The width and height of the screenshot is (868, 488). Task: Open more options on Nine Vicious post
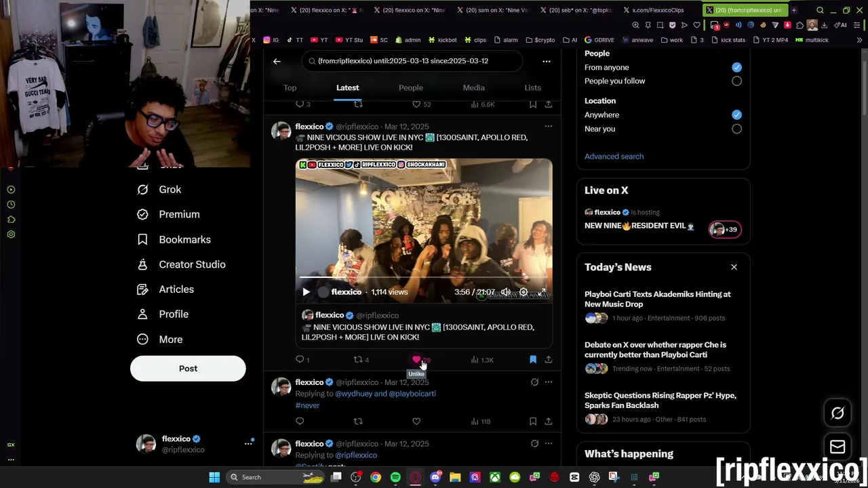[548, 126]
